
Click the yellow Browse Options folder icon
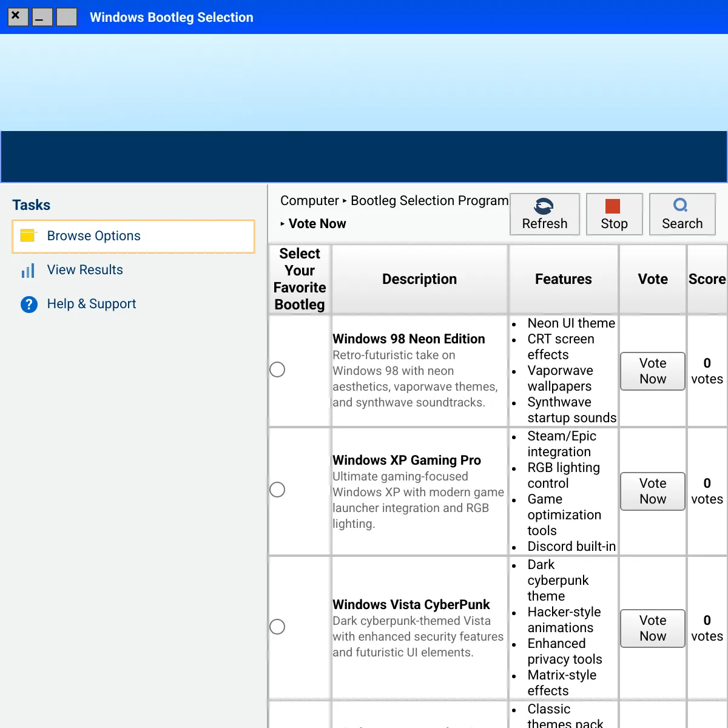coord(28,235)
